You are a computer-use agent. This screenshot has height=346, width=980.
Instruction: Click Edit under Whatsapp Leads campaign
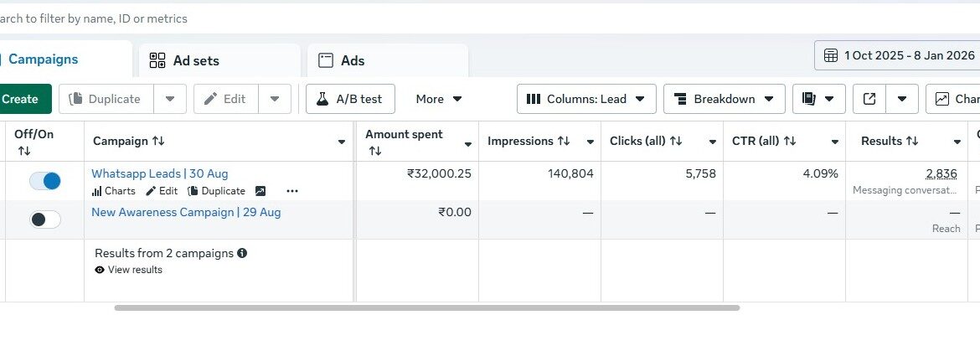[162, 191]
